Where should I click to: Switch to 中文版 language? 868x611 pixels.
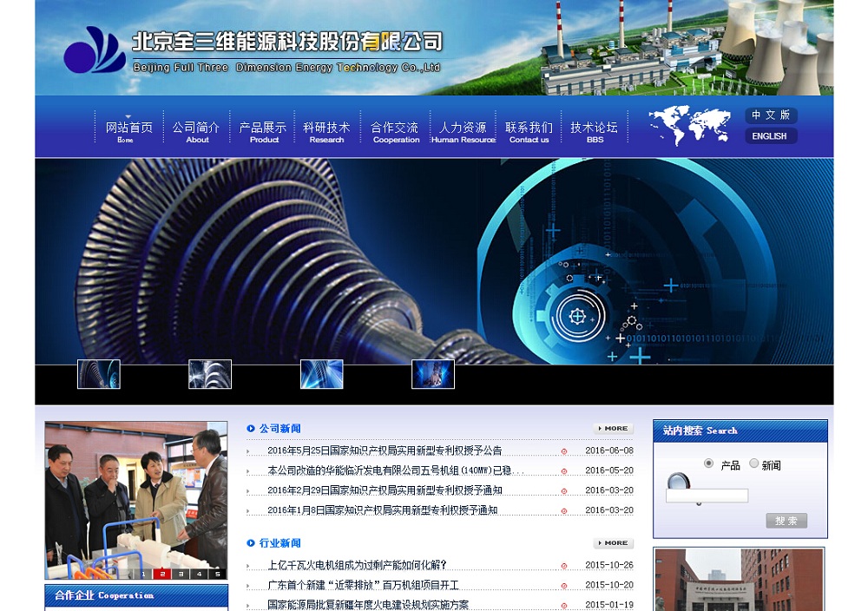pos(771,115)
